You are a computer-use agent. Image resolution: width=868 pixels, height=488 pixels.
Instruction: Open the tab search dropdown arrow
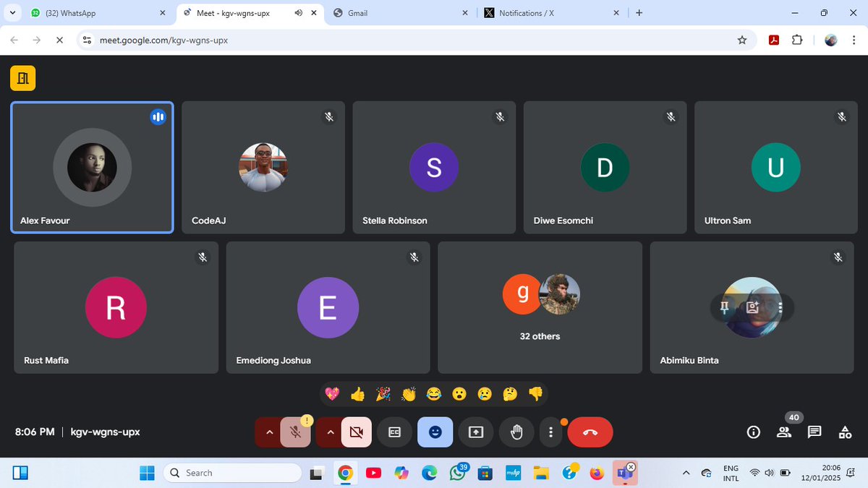[12, 13]
